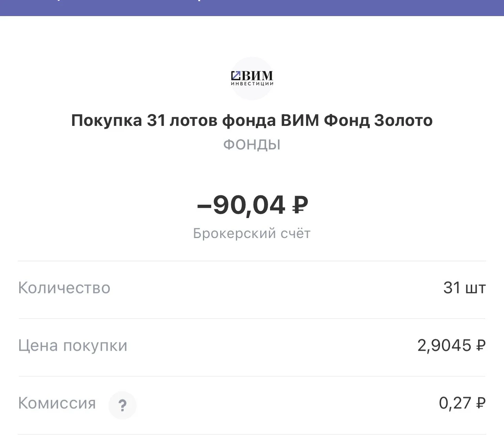Select the ИНВЕСТИЦИИ caption in the logo
This screenshot has width=504, height=440.
(252, 84)
